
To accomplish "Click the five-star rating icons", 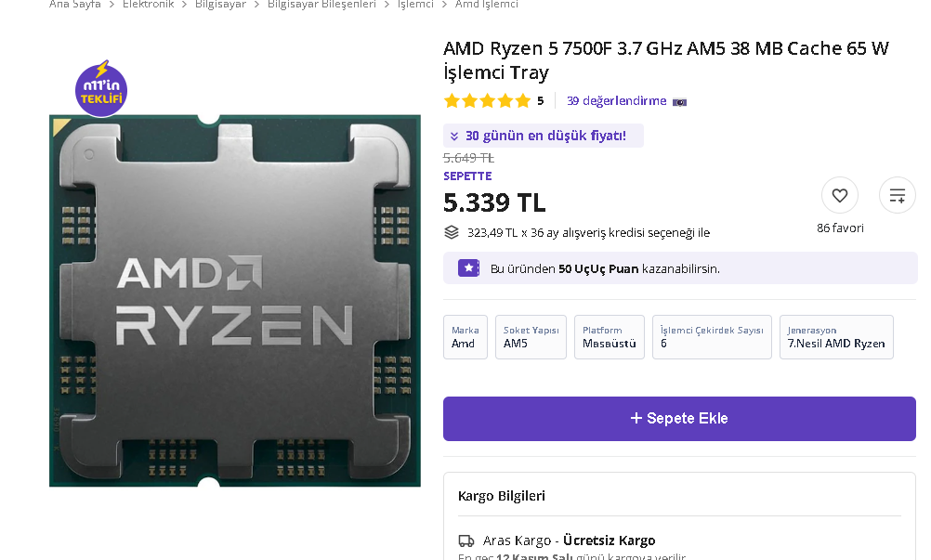I will 487,101.
